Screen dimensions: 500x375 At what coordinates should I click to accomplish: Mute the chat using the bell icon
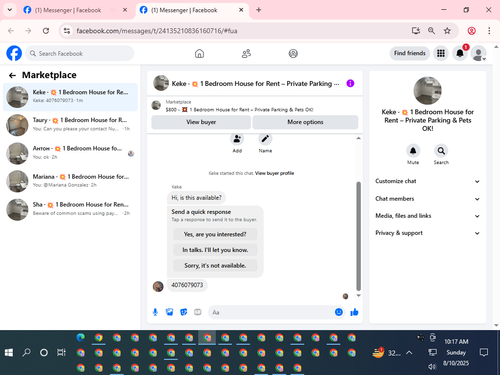pyautogui.click(x=413, y=151)
